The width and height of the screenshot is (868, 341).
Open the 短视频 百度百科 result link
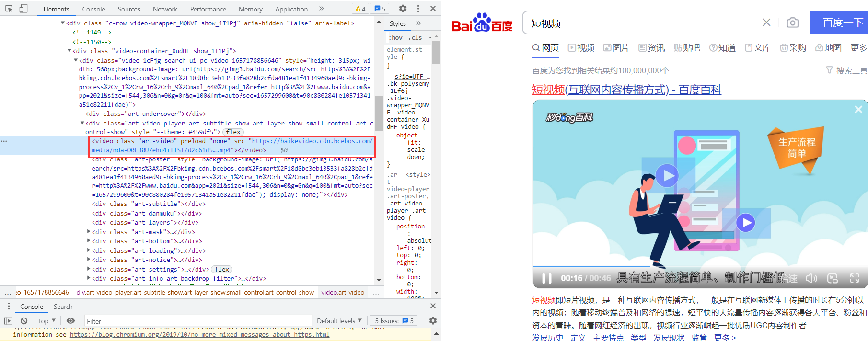pos(626,90)
